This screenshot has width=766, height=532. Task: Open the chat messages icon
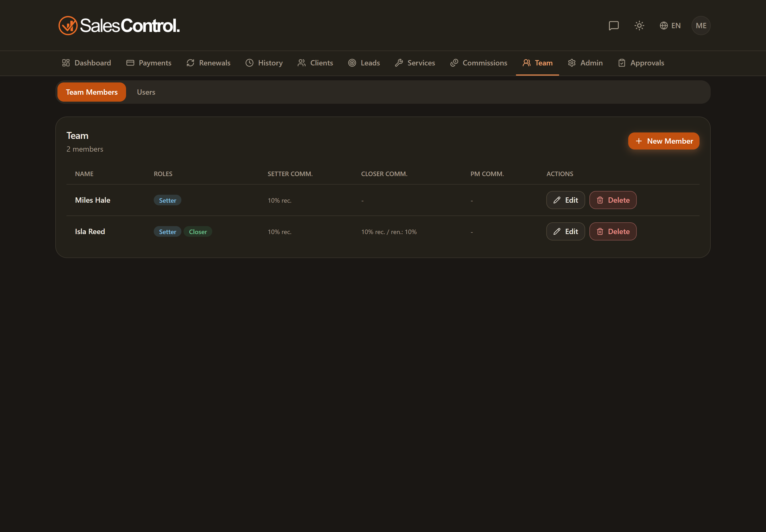click(613, 26)
